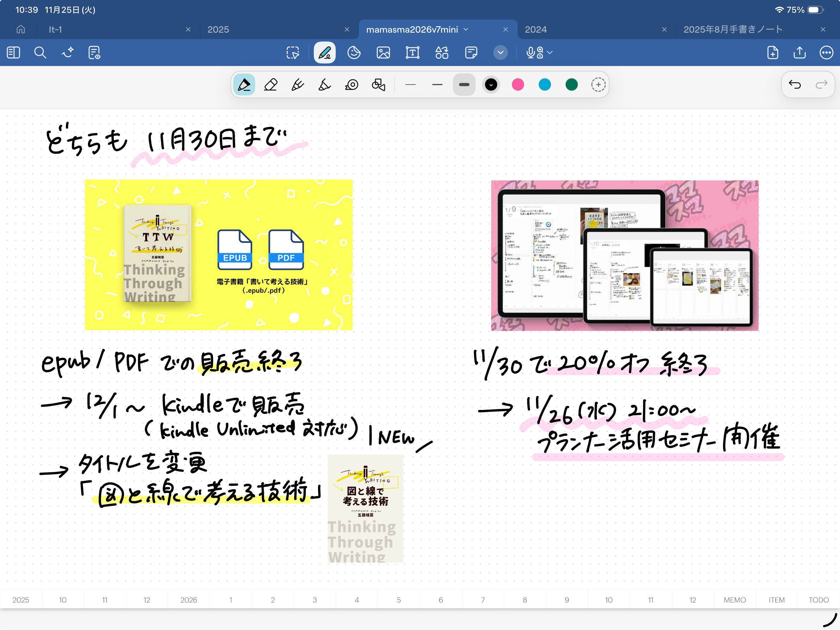Select the text box tool
The image size is (840, 630).
point(412,52)
